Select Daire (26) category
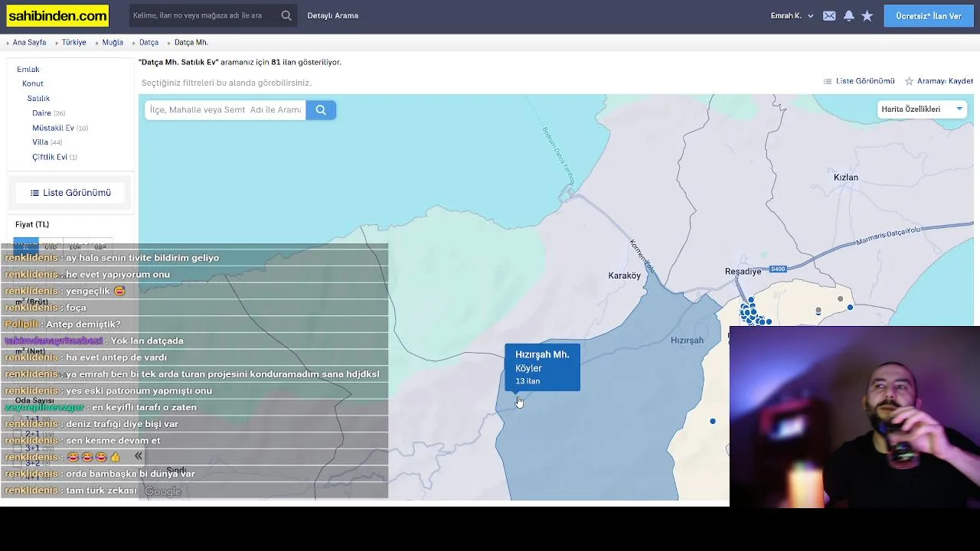 (48, 113)
